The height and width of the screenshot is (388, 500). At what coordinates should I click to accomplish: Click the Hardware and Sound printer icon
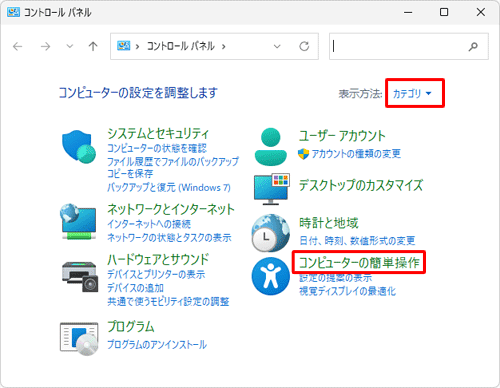80,277
